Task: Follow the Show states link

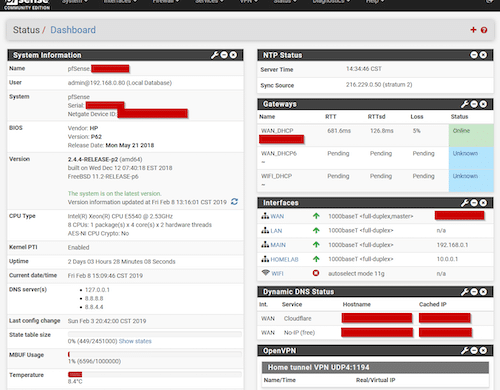Action: (135, 341)
